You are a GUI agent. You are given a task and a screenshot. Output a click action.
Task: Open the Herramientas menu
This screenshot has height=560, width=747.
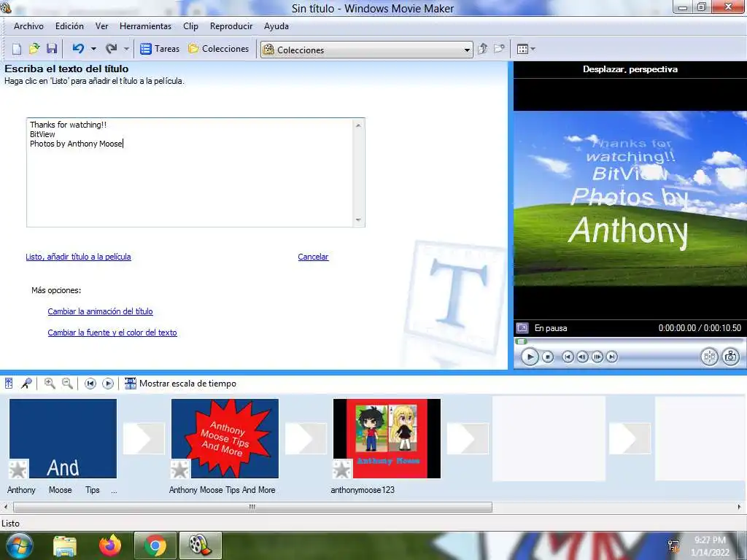pyautogui.click(x=145, y=26)
